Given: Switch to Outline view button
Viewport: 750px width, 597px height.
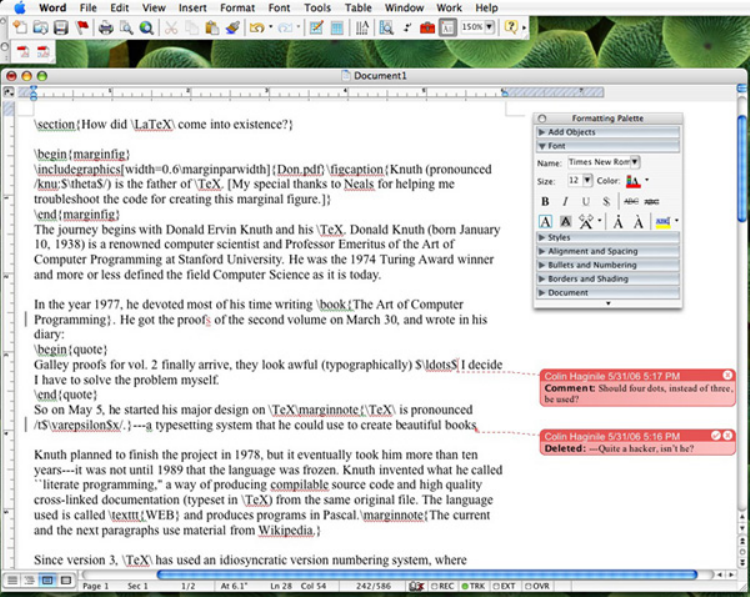Looking at the screenshot, I should (x=30, y=581).
